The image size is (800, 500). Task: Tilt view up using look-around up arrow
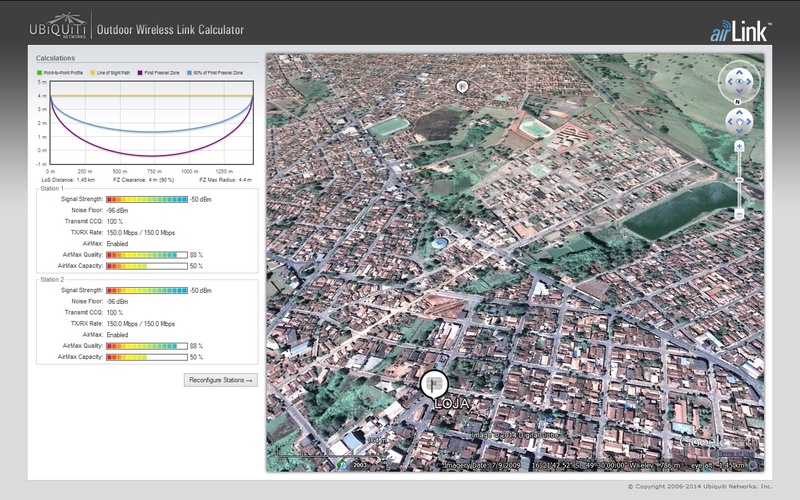739,70
